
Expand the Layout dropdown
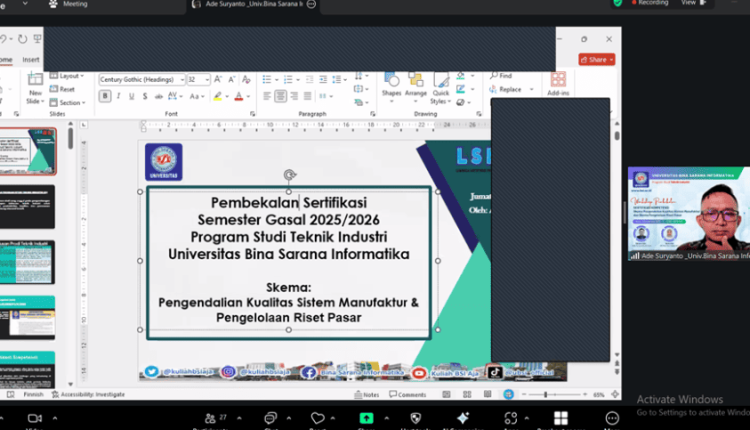[x=67, y=76]
